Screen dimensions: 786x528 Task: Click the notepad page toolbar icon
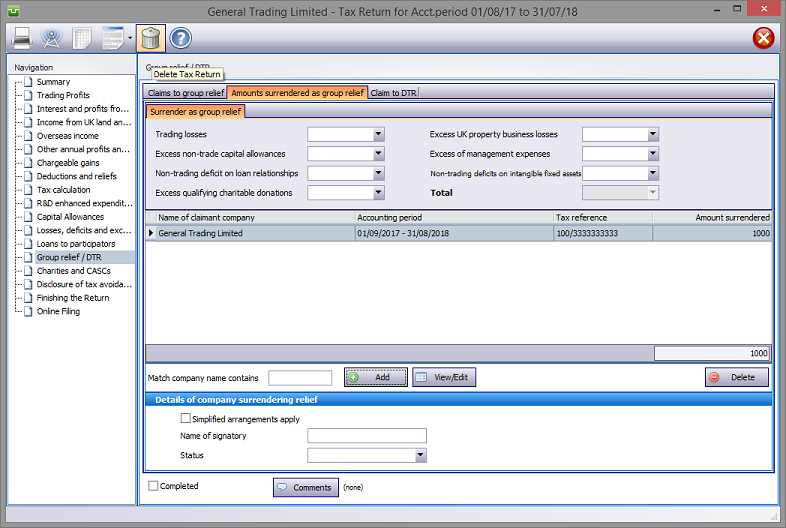tap(81, 39)
